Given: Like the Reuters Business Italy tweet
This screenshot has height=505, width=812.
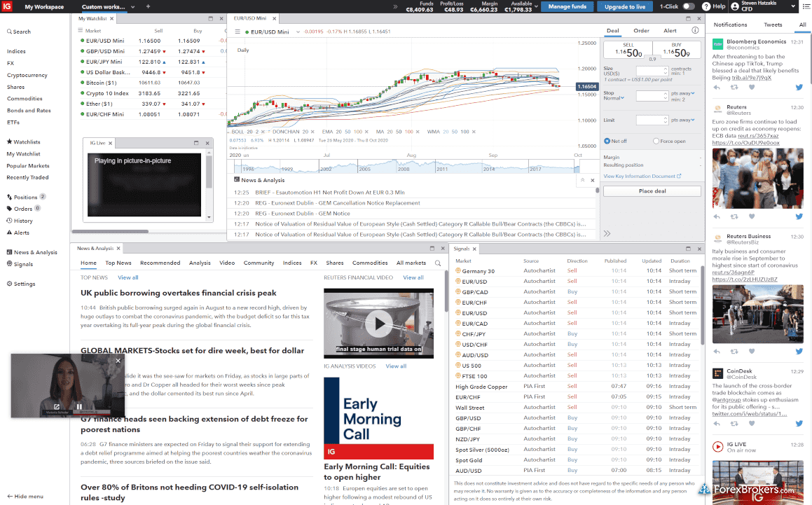Looking at the screenshot, I should tap(752, 351).
